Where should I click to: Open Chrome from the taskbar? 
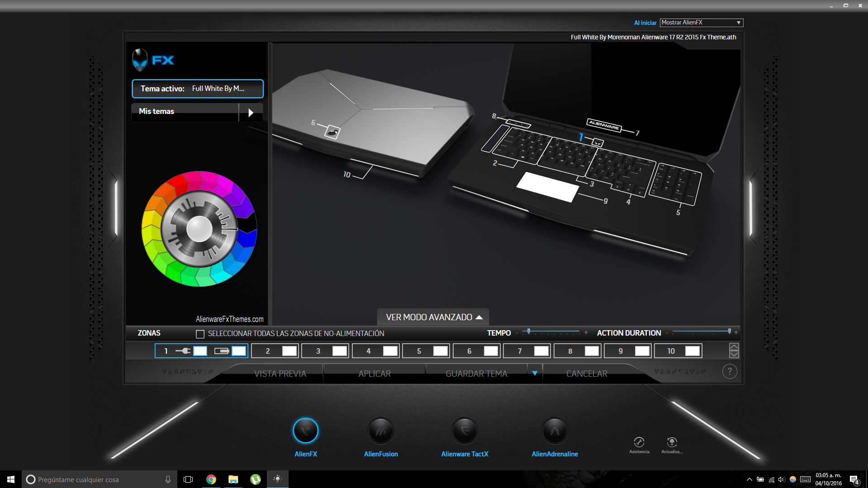[211, 479]
